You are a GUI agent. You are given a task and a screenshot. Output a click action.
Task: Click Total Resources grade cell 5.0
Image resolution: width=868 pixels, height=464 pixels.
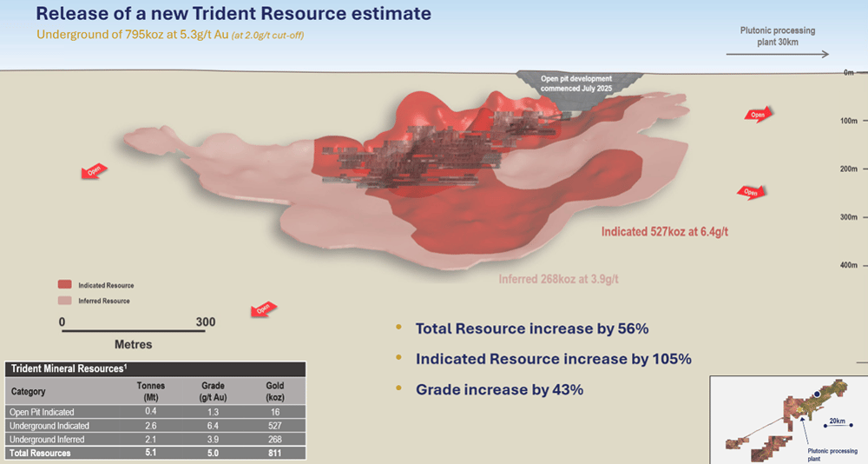214,454
